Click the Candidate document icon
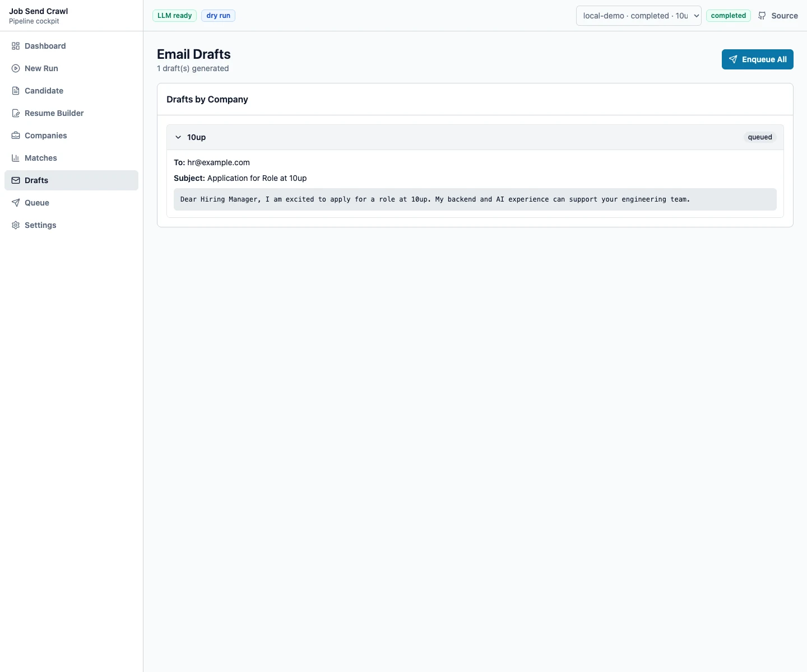807x672 pixels. [16, 91]
